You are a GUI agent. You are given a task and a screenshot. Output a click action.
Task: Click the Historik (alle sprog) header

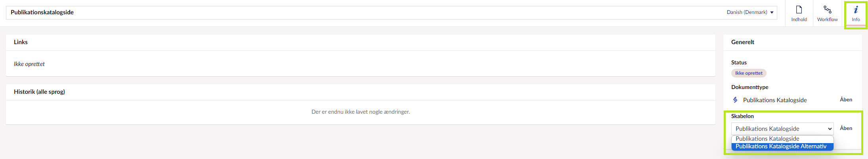click(x=39, y=92)
